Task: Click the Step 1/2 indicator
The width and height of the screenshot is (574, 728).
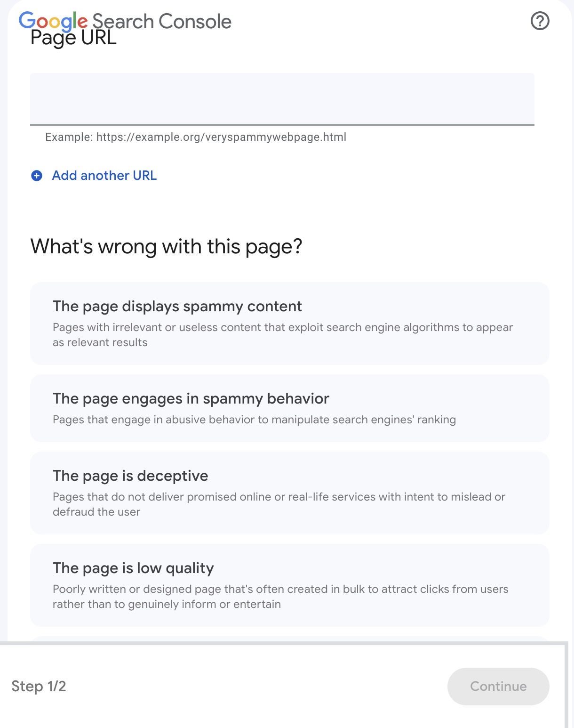Action: click(39, 687)
